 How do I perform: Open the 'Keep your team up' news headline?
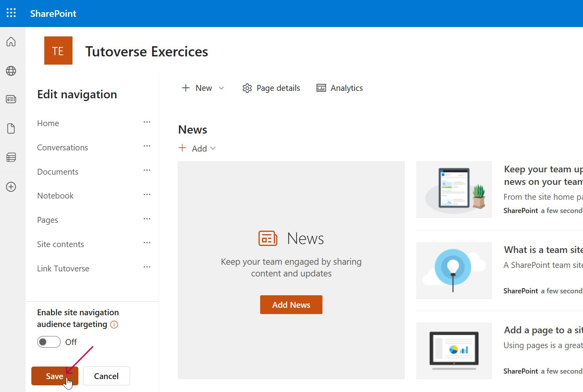(x=543, y=175)
